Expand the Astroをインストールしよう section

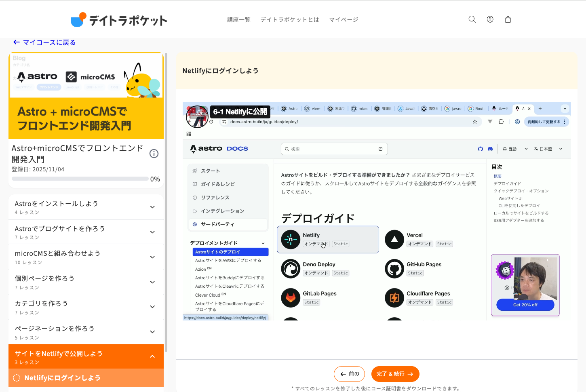point(86,207)
